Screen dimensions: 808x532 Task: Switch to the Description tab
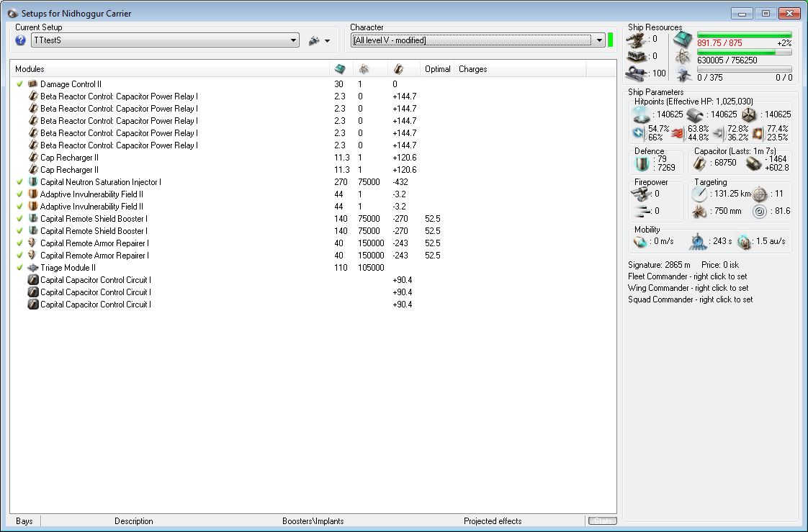click(133, 521)
